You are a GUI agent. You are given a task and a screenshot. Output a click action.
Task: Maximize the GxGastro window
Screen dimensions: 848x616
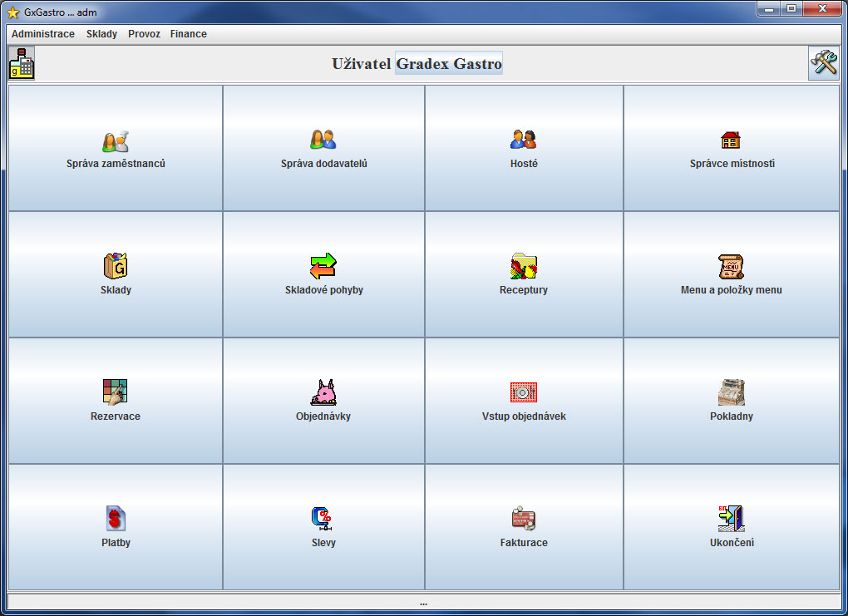791,8
